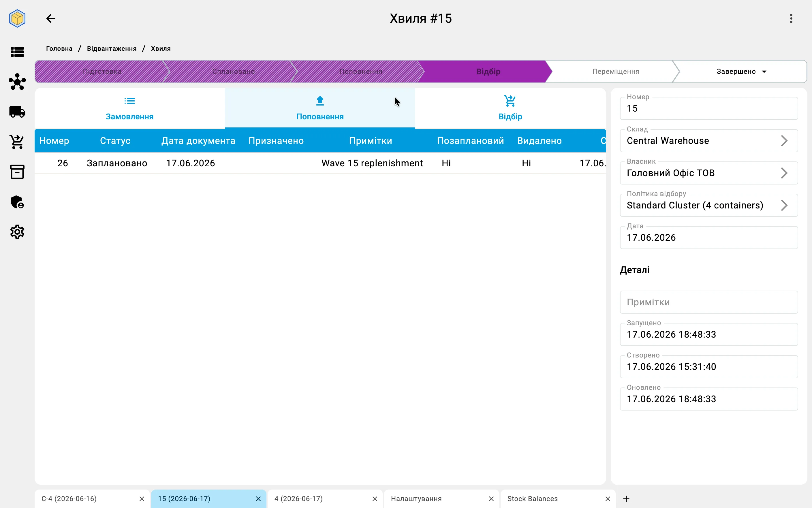Screen dimensions: 812x508
Task: Open the network hub sidebar icon
Action: (17, 82)
